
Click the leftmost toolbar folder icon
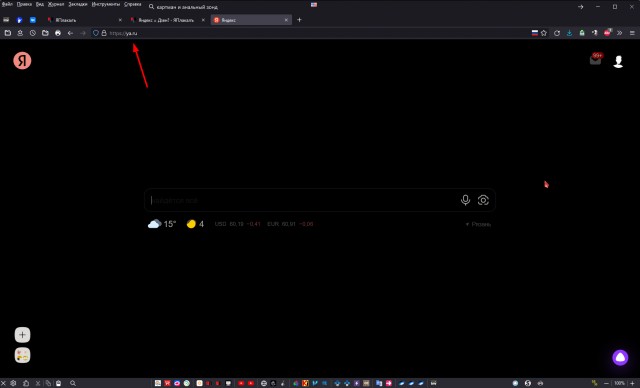tap(8, 33)
